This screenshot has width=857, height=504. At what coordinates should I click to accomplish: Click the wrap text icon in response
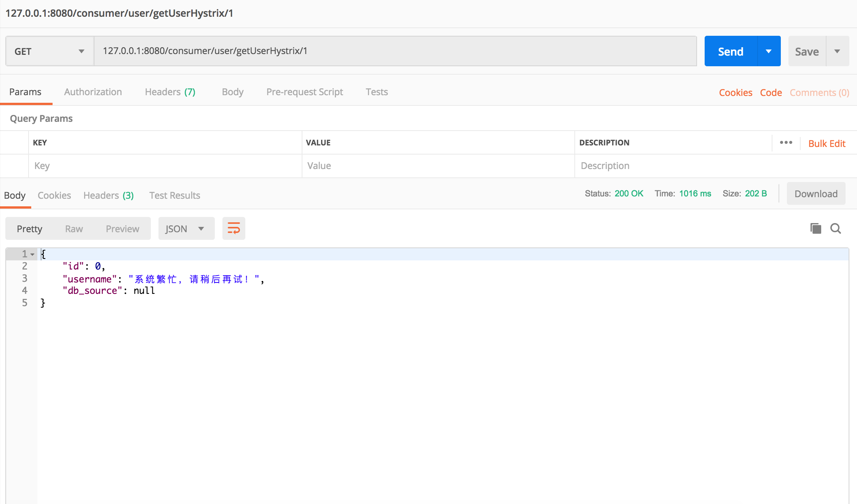233,228
